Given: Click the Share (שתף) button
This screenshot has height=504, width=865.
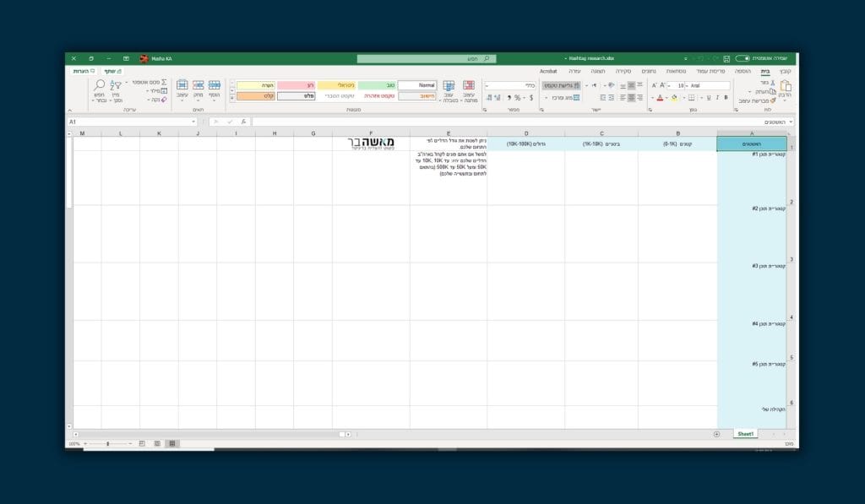Looking at the screenshot, I should 113,71.
